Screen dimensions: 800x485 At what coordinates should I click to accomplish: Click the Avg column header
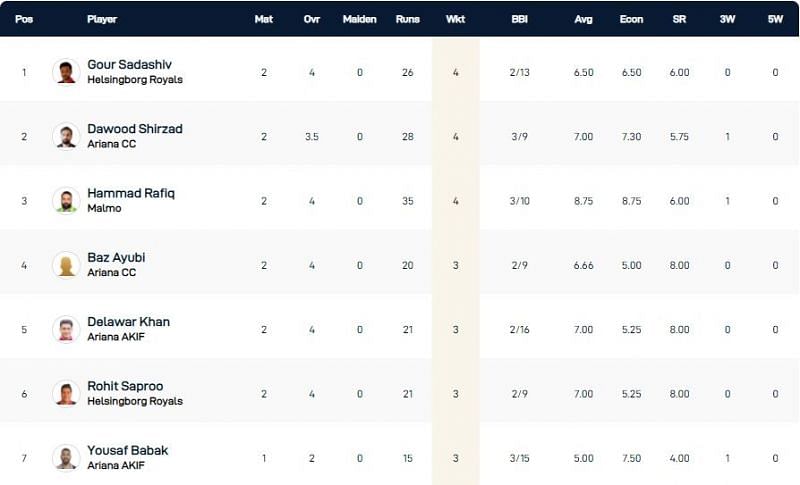(584, 19)
